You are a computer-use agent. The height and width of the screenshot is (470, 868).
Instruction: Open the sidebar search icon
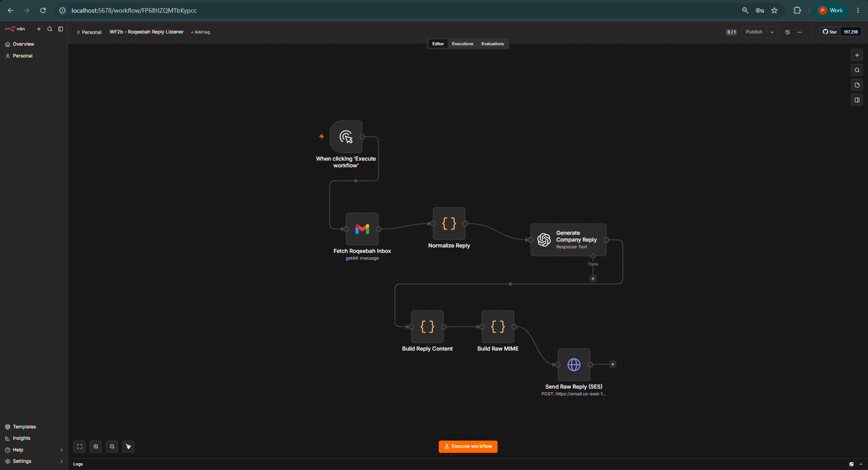[50, 29]
